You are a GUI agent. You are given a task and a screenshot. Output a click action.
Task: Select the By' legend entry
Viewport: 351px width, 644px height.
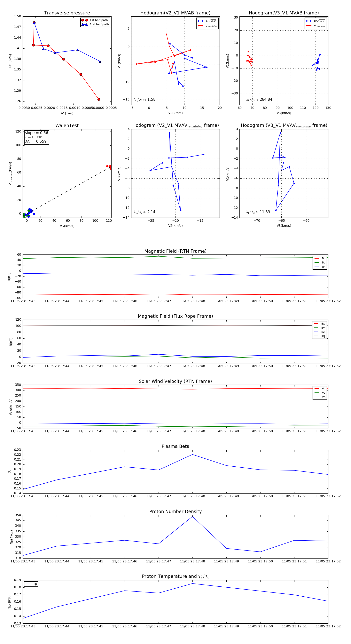pyautogui.click(x=320, y=328)
